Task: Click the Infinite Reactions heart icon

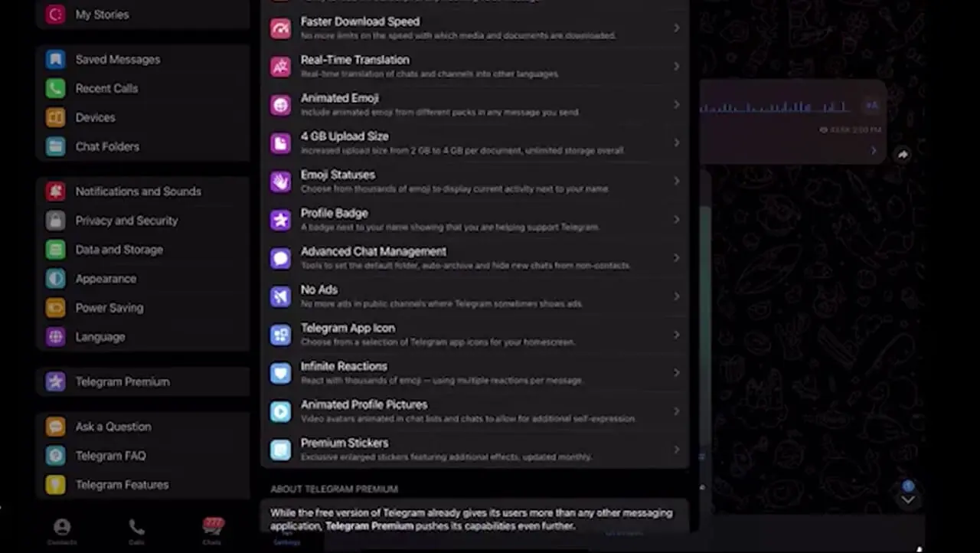Action: (281, 373)
